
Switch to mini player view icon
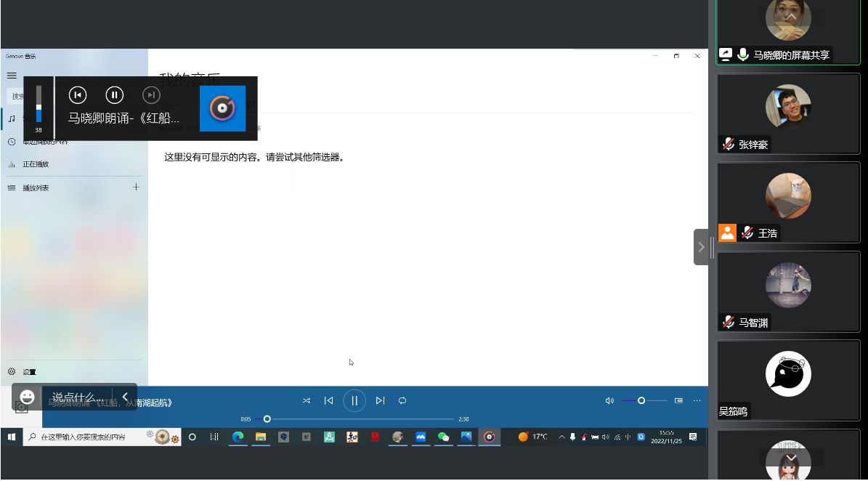(x=678, y=400)
